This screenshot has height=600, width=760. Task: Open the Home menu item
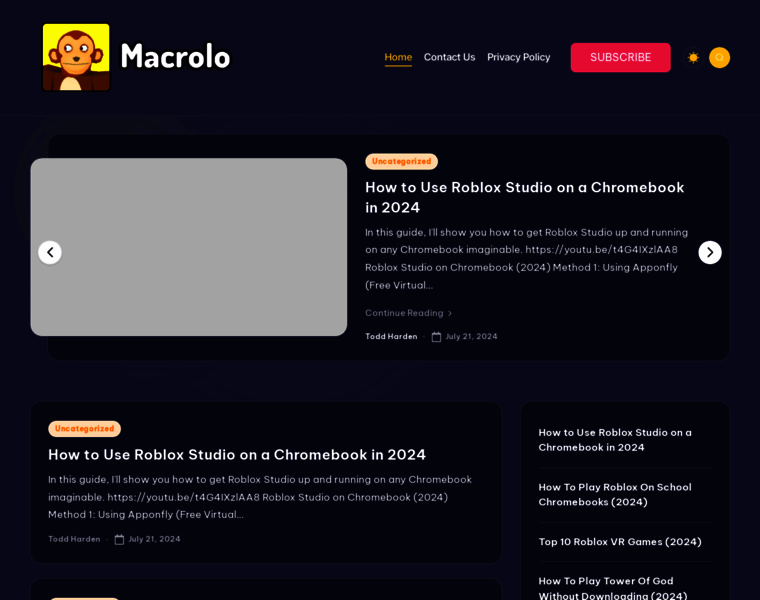[x=398, y=57]
